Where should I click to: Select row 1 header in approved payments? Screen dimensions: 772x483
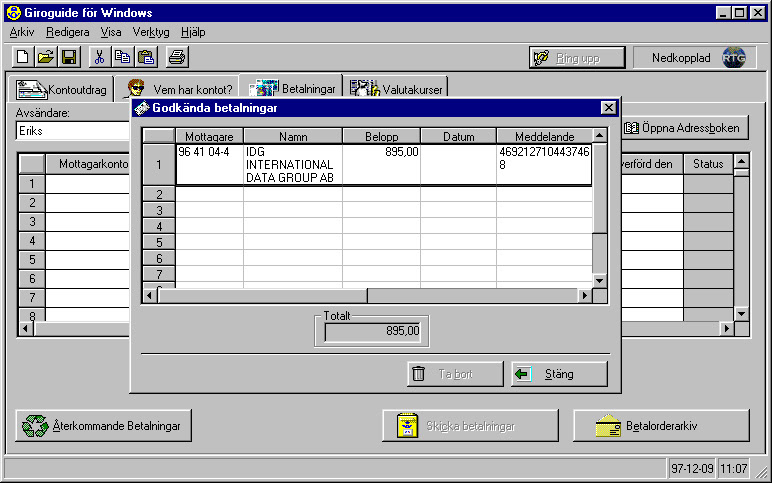point(159,164)
